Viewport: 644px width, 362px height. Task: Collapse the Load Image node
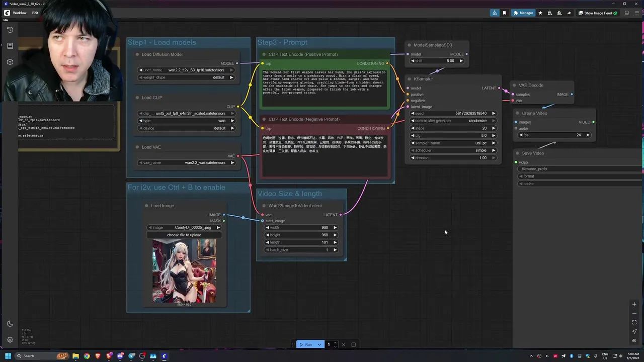tap(146, 206)
